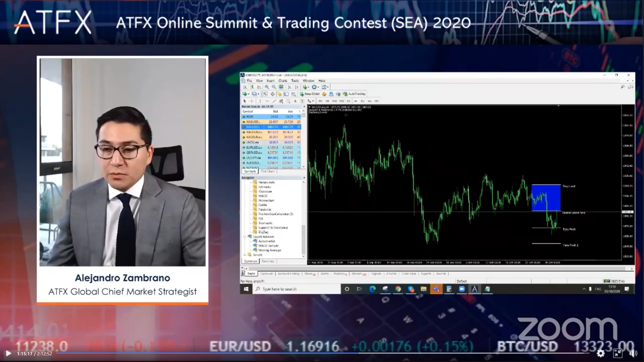Switch to the Favorites tab in Navigator

coord(268,261)
